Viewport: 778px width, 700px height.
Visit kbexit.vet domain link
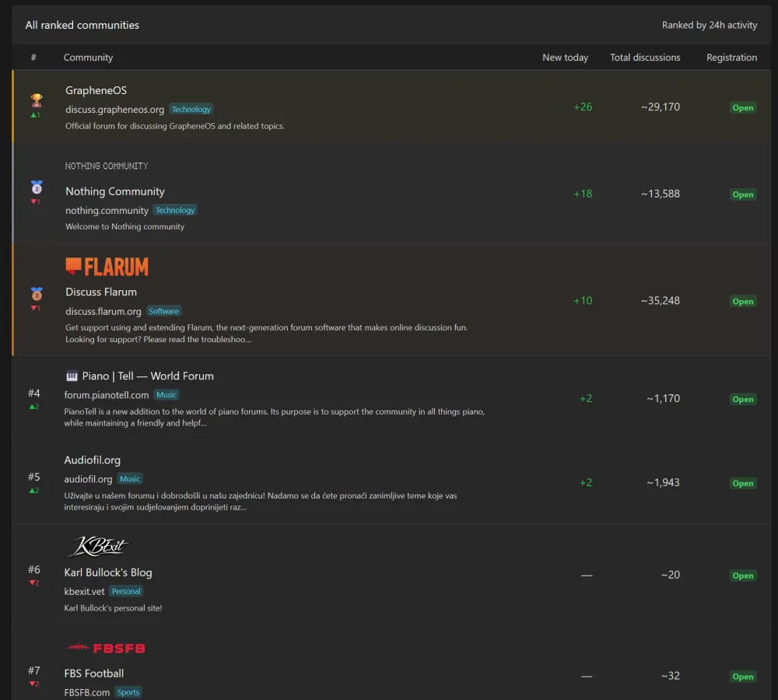pyautogui.click(x=84, y=591)
